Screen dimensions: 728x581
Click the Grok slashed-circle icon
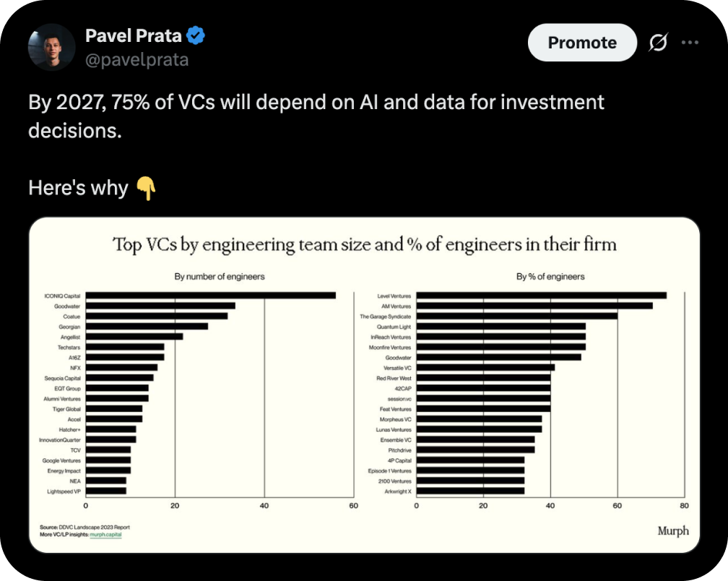(659, 42)
